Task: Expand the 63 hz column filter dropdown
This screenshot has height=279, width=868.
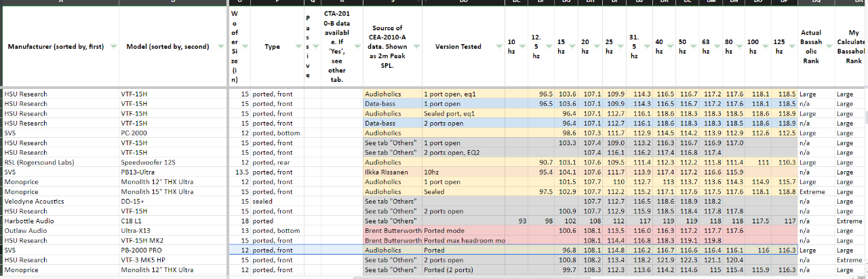Action: [x=716, y=47]
